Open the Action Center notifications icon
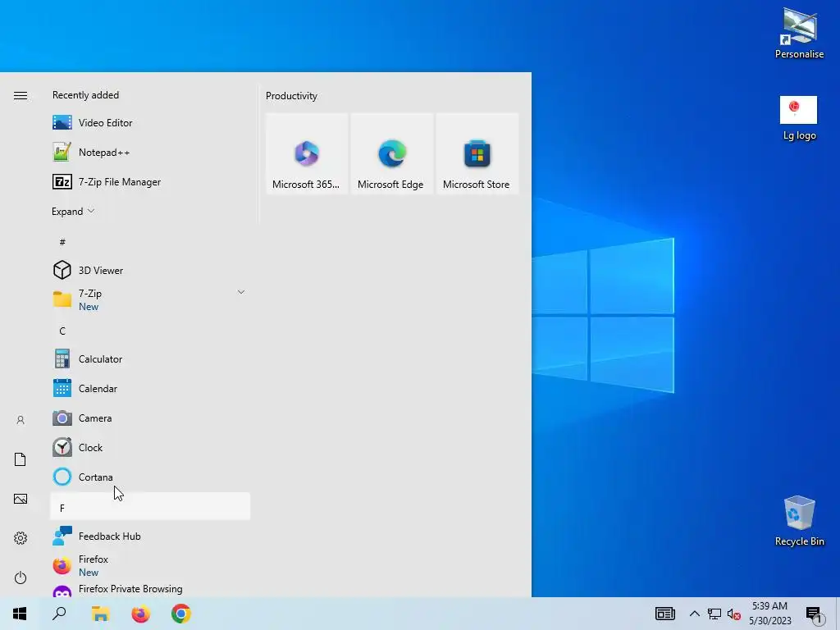 pyautogui.click(x=814, y=614)
